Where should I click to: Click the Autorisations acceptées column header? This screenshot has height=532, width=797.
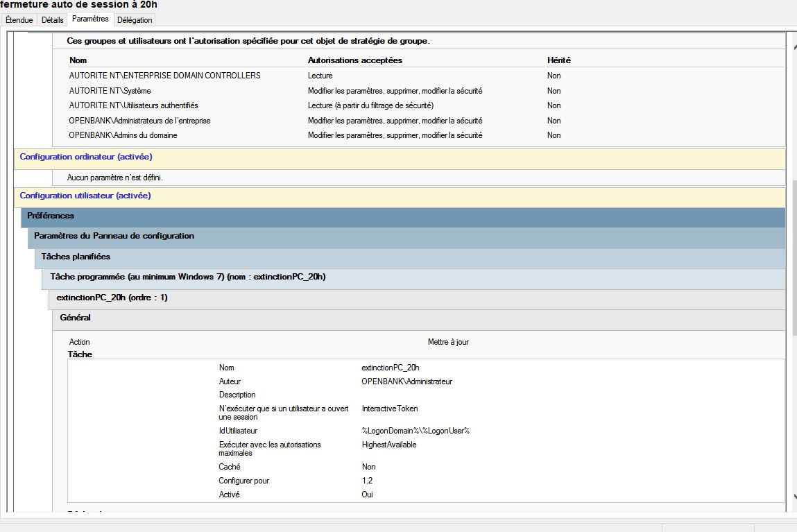coord(355,60)
